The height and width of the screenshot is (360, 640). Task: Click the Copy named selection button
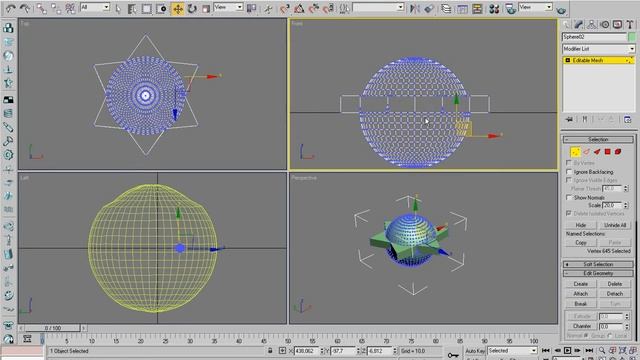[x=581, y=242]
